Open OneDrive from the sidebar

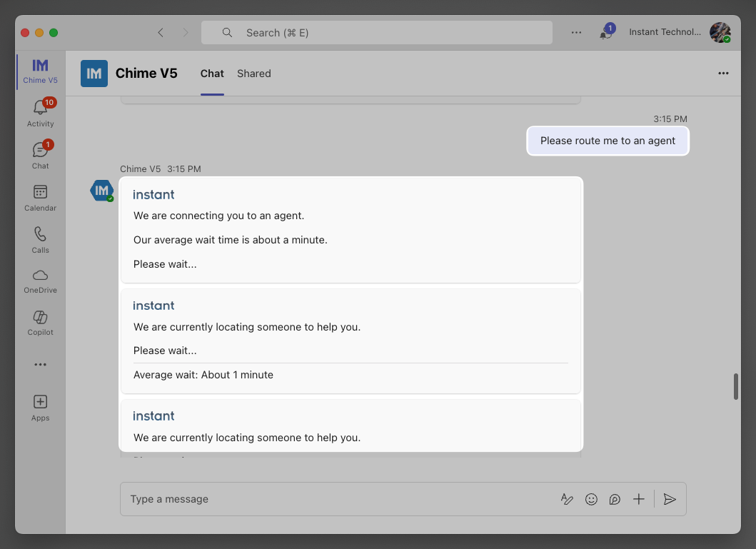tap(40, 281)
